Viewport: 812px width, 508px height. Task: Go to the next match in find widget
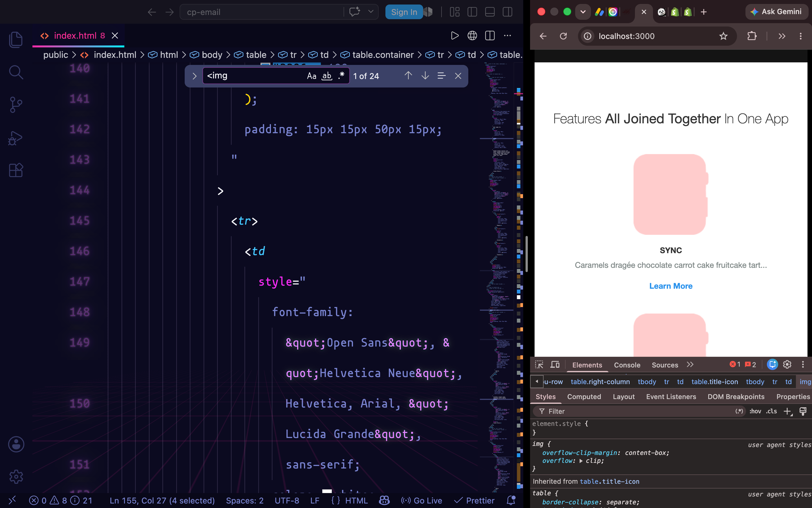click(x=425, y=76)
